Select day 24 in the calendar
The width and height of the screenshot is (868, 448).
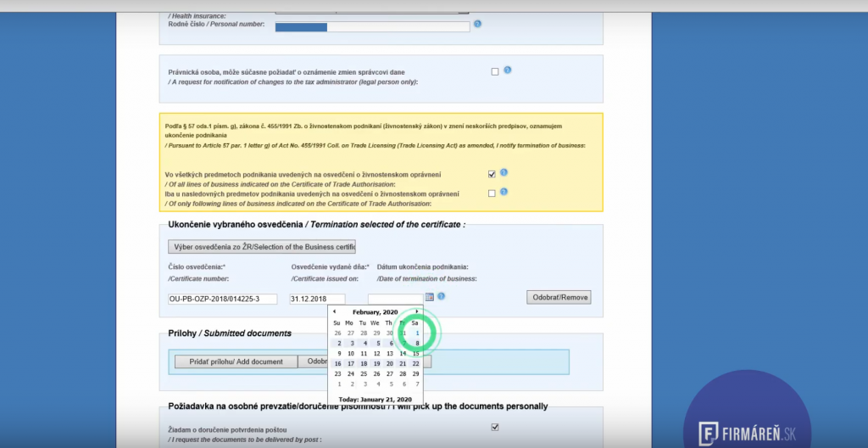350,373
